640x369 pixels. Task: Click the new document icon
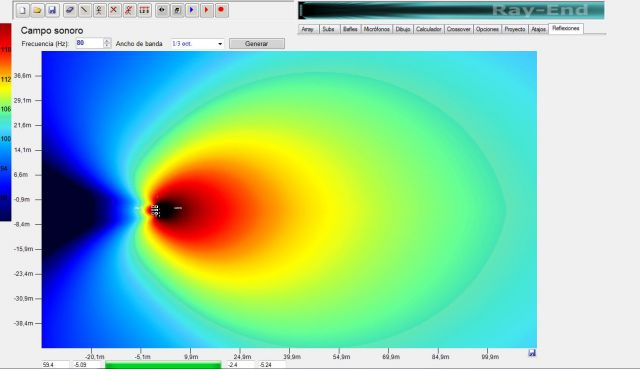pyautogui.click(x=22, y=10)
